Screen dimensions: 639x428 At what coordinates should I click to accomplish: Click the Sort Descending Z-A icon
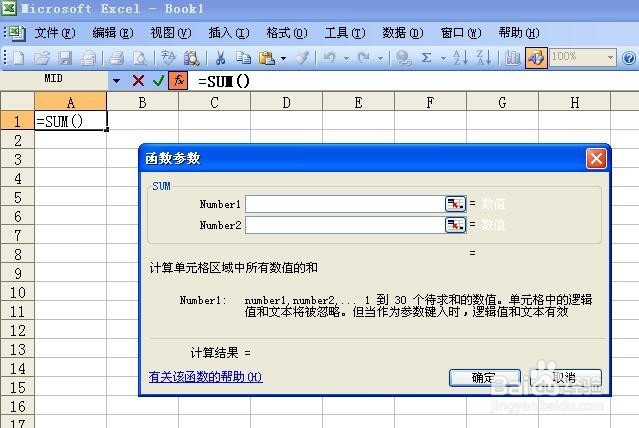coord(484,58)
